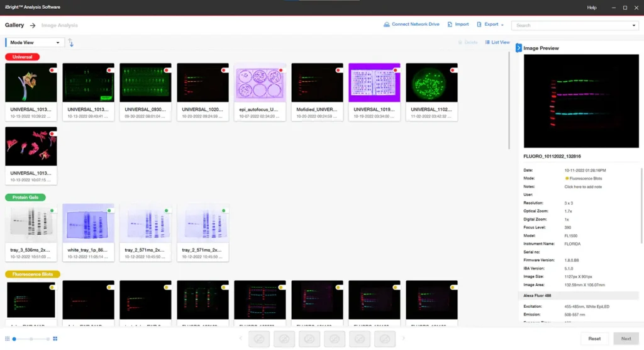Click the first empty image slot icon
Image resolution: width=644 pixels, height=350 pixels.
pyautogui.click(x=259, y=339)
